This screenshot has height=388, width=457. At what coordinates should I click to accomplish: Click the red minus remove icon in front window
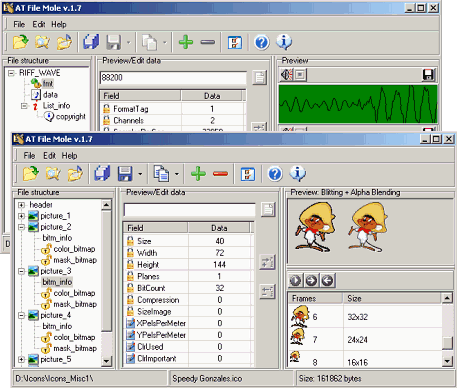[220, 174]
